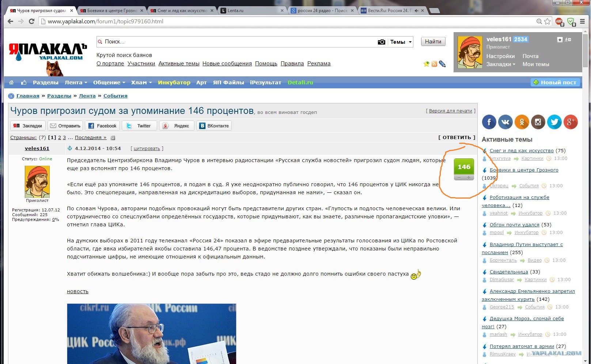Open the новость source link
The image size is (591, 364).
(77, 291)
